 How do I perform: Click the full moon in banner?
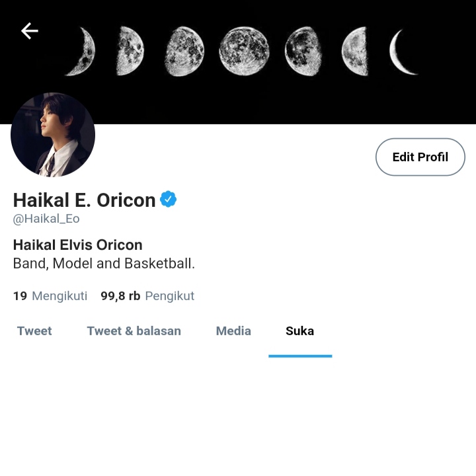(244, 51)
